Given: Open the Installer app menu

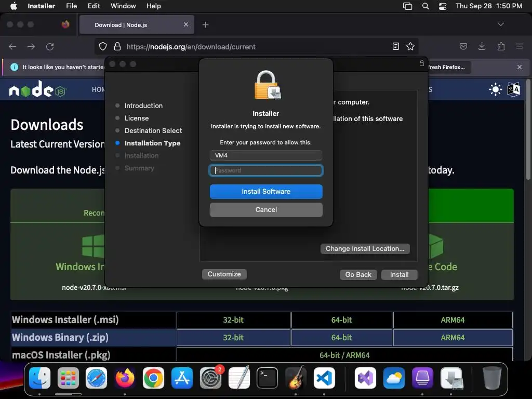Looking at the screenshot, I should pyautogui.click(x=42, y=6).
